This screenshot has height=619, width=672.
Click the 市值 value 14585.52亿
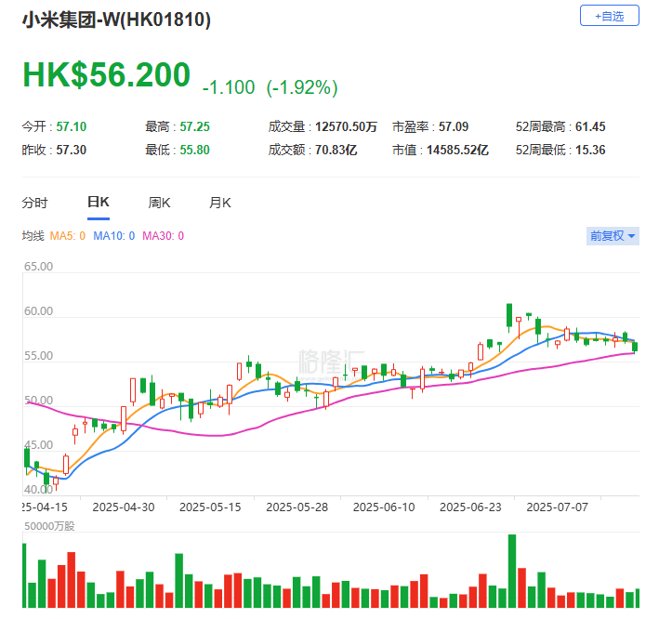[x=457, y=150]
